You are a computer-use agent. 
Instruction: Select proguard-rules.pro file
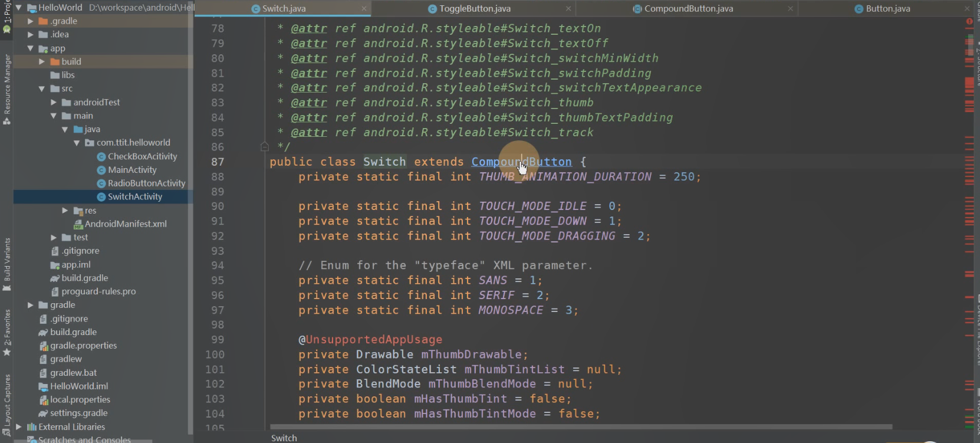98,291
